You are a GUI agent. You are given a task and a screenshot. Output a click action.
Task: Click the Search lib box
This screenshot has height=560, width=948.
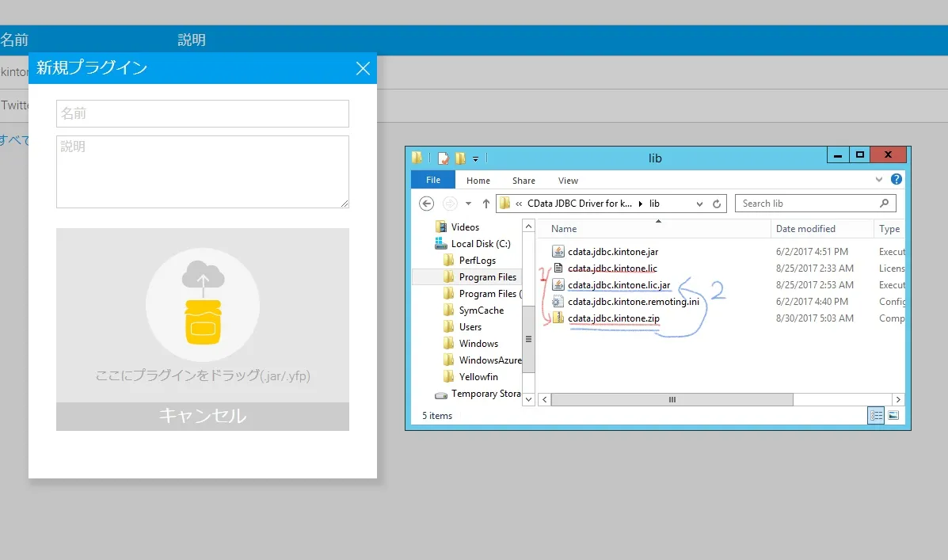pos(806,204)
